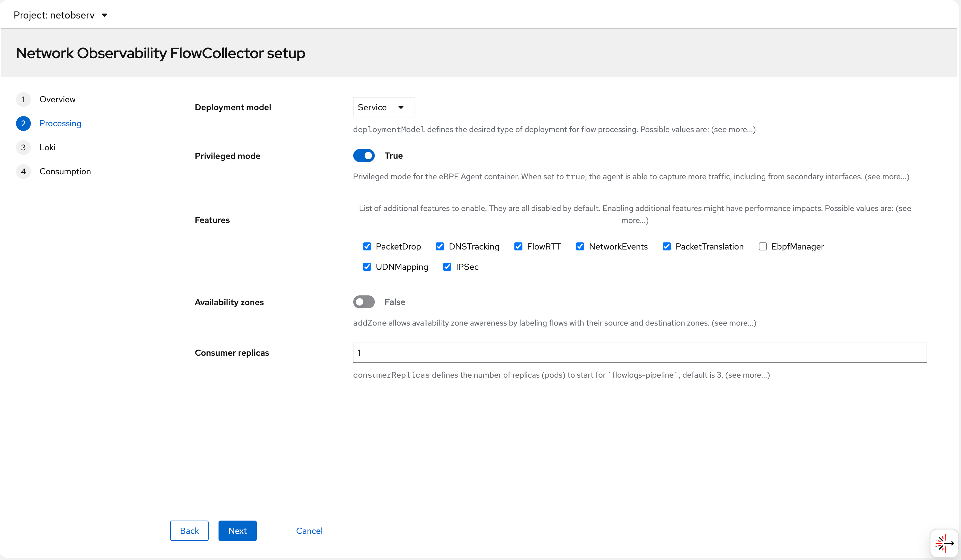The width and height of the screenshot is (961, 560).
Task: Click the step 1 Overview number circle
Action: 23,99
